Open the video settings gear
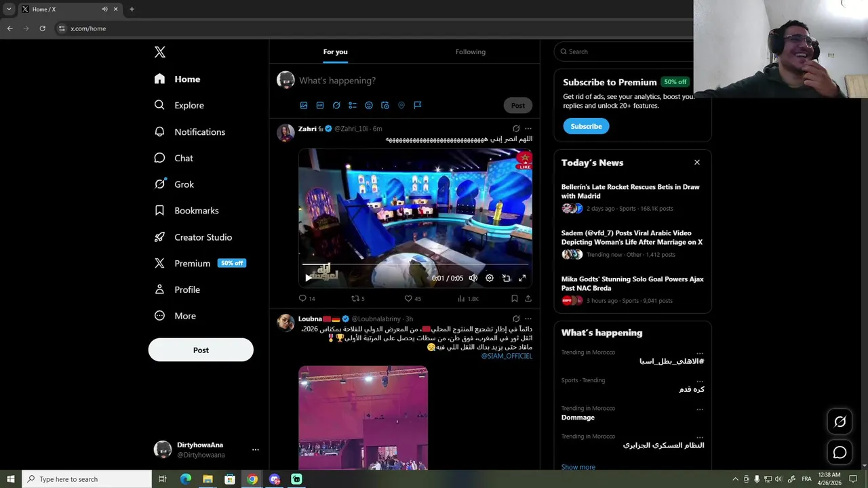Viewport: 868px width, 488px height. point(490,278)
